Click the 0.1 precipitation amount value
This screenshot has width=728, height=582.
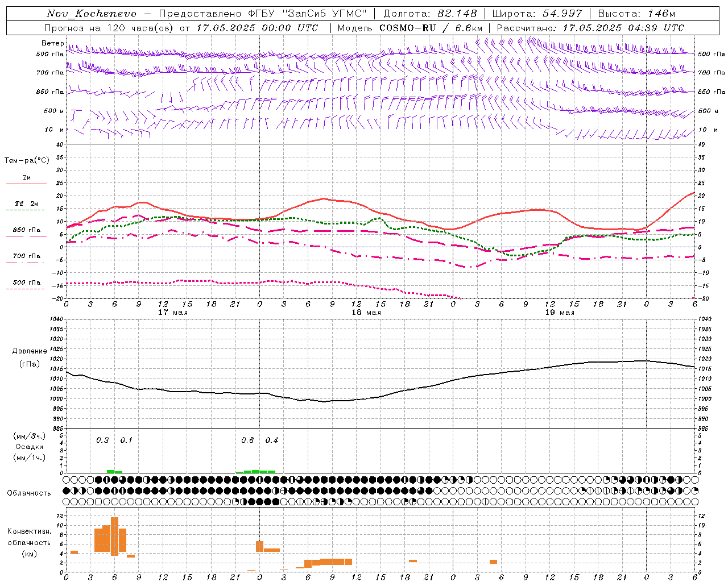[x=126, y=440]
